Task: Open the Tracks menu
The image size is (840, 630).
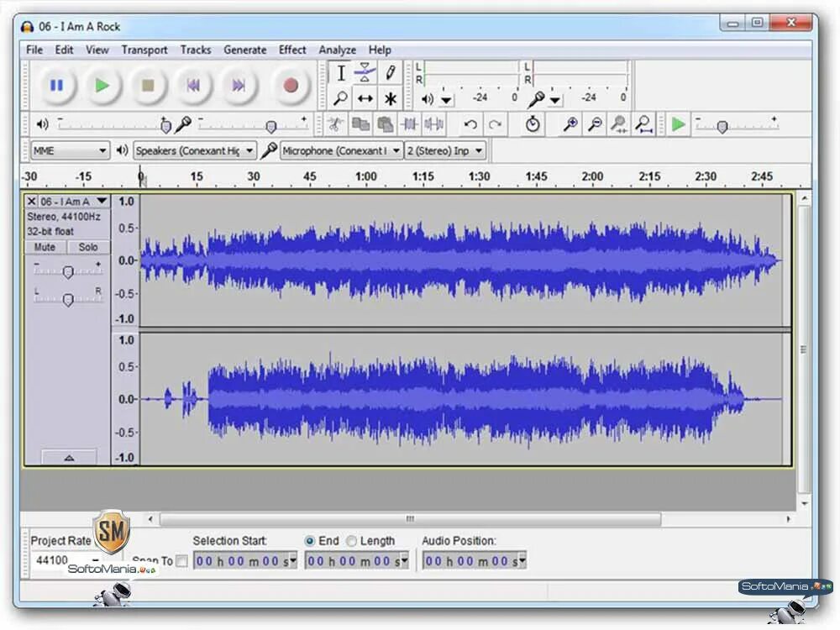Action: tap(196, 50)
